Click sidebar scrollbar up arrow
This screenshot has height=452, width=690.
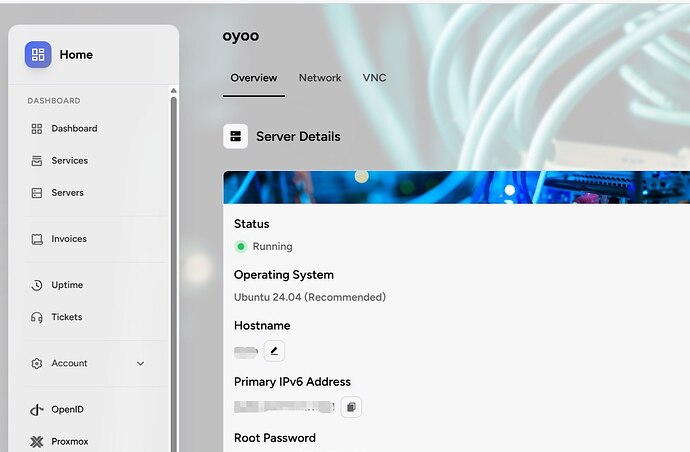(x=174, y=90)
